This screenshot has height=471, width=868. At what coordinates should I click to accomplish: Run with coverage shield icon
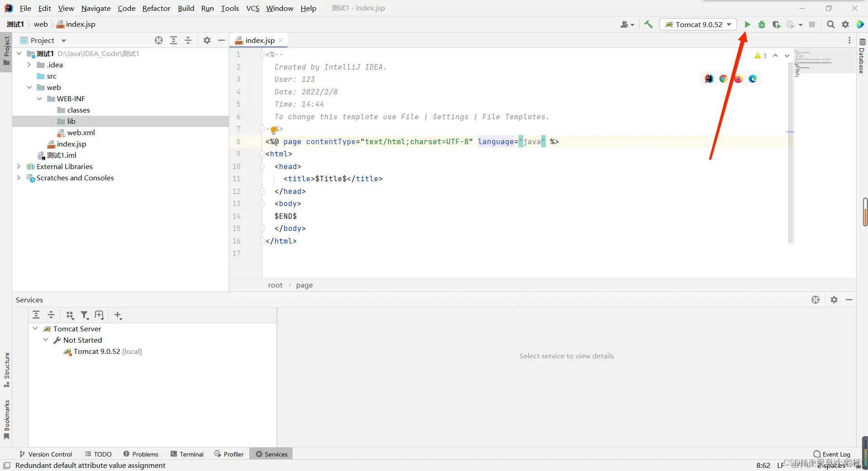pos(776,24)
